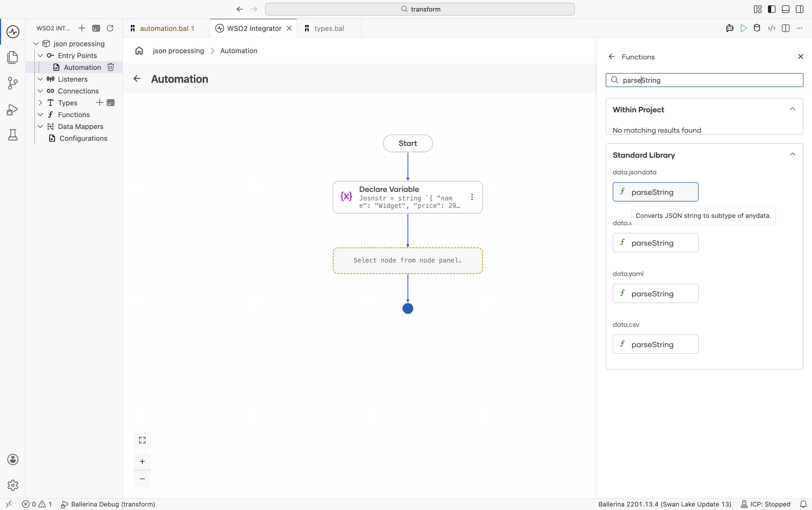
Task: Close the WSO2 Integrator tab
Action: (289, 28)
